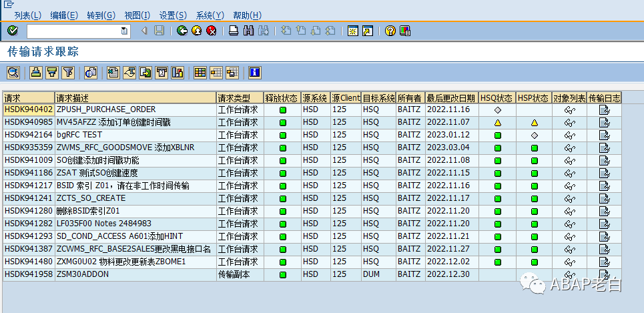The width and height of the screenshot is (644, 313).
Task: Open the 帮助(H) menu
Action: (247, 15)
